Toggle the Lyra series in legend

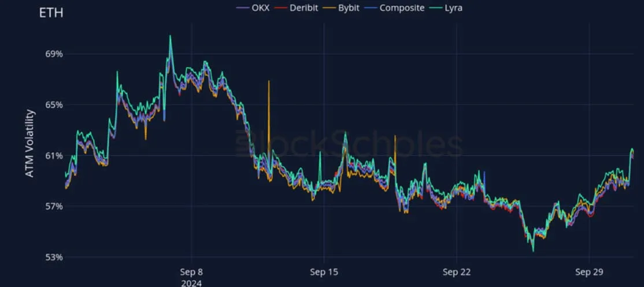point(446,8)
